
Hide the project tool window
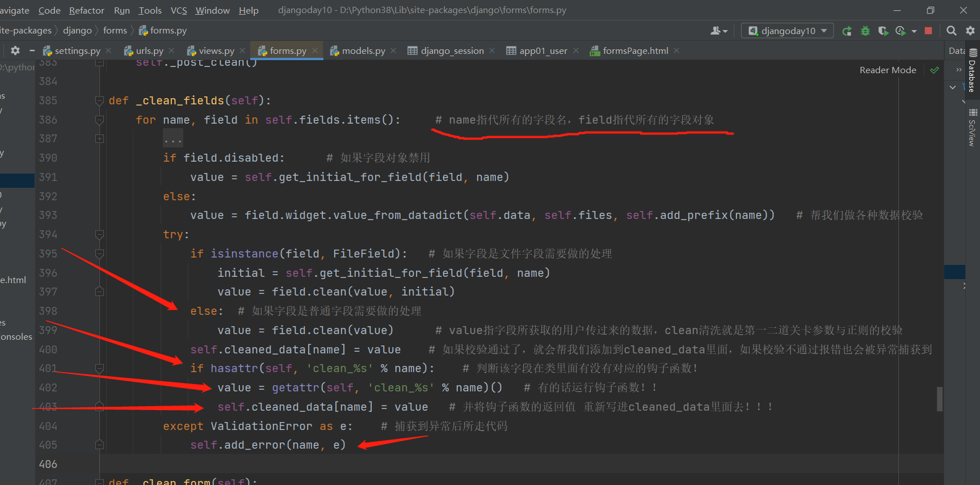click(32, 50)
